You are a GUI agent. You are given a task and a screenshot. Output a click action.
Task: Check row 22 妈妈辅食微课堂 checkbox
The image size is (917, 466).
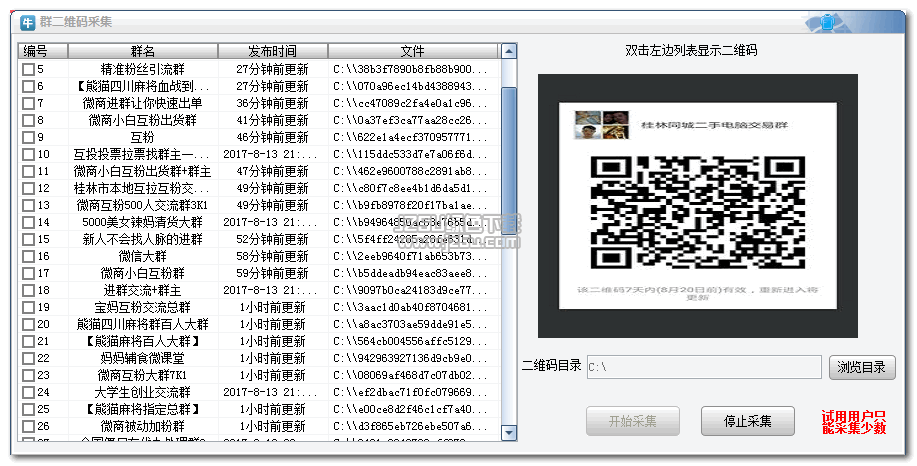click(28, 358)
